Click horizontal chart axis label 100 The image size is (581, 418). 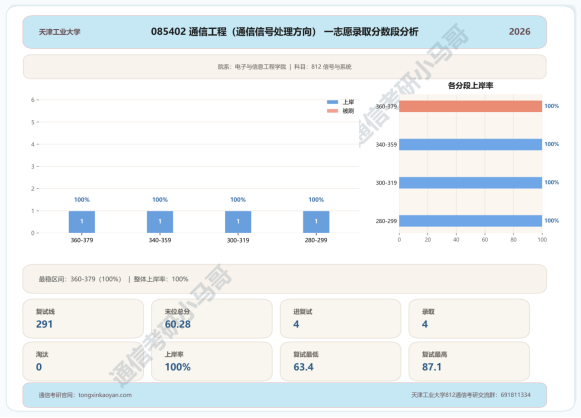[x=542, y=240]
